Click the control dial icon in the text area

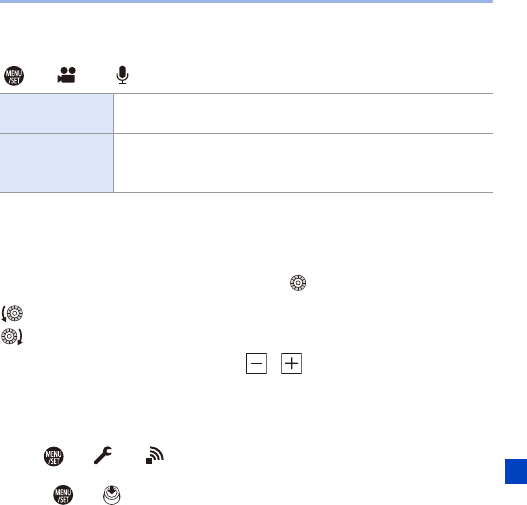[x=298, y=283]
